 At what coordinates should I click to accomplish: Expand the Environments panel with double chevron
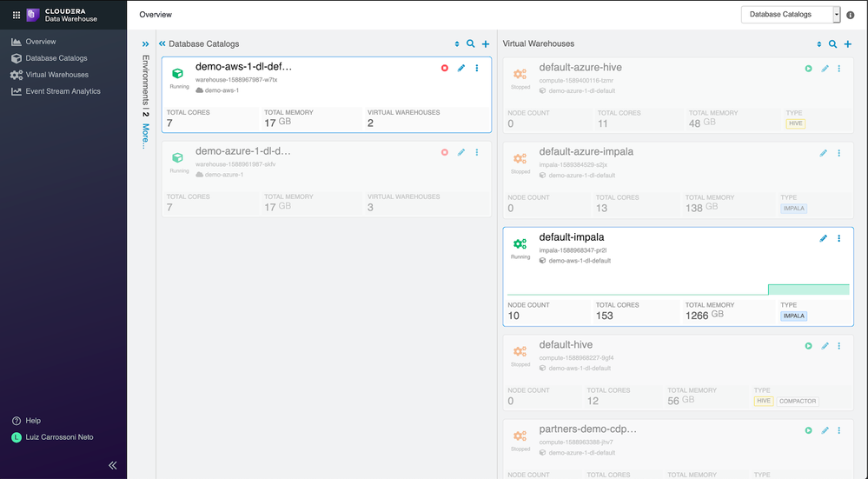tap(146, 44)
